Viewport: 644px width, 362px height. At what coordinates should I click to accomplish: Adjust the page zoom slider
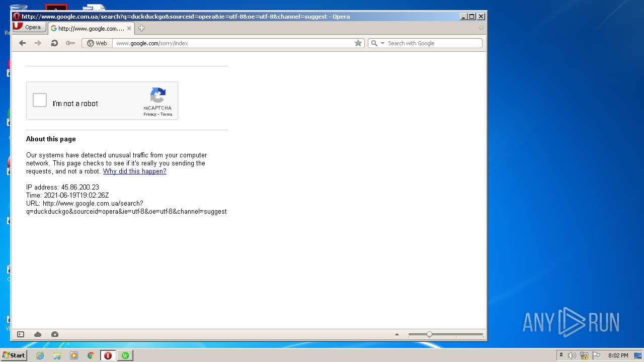pyautogui.click(x=445, y=334)
